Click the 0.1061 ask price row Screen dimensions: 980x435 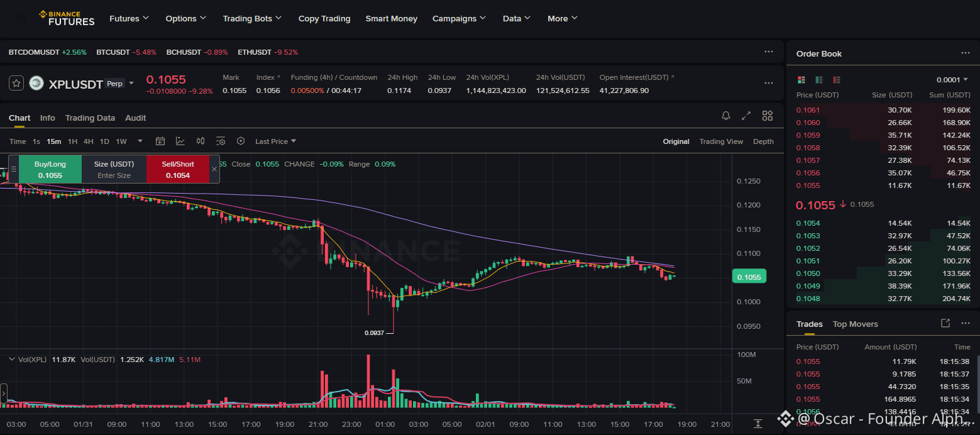pyautogui.click(x=883, y=110)
